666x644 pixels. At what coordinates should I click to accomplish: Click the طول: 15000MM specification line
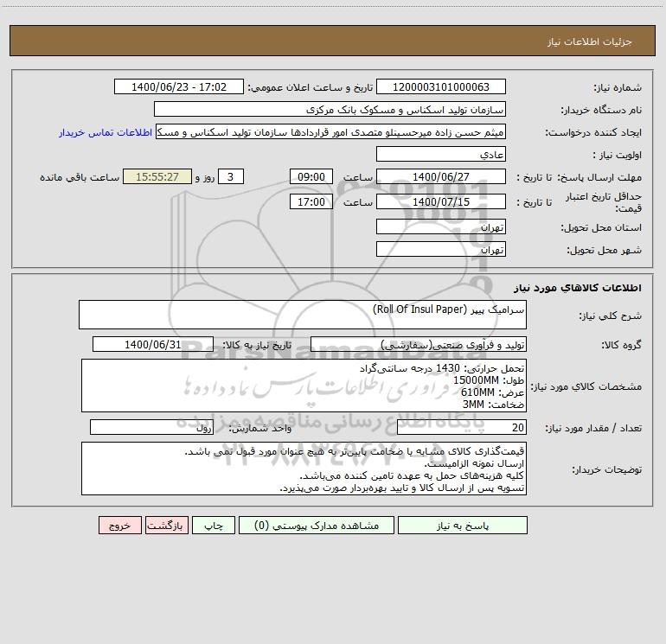click(x=489, y=380)
